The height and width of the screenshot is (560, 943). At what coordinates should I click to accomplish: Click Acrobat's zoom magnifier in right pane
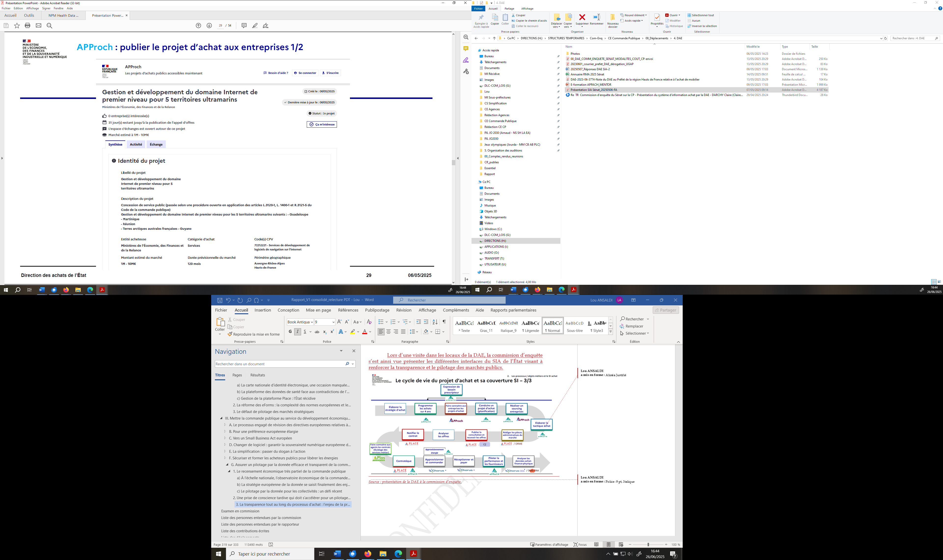point(466,37)
